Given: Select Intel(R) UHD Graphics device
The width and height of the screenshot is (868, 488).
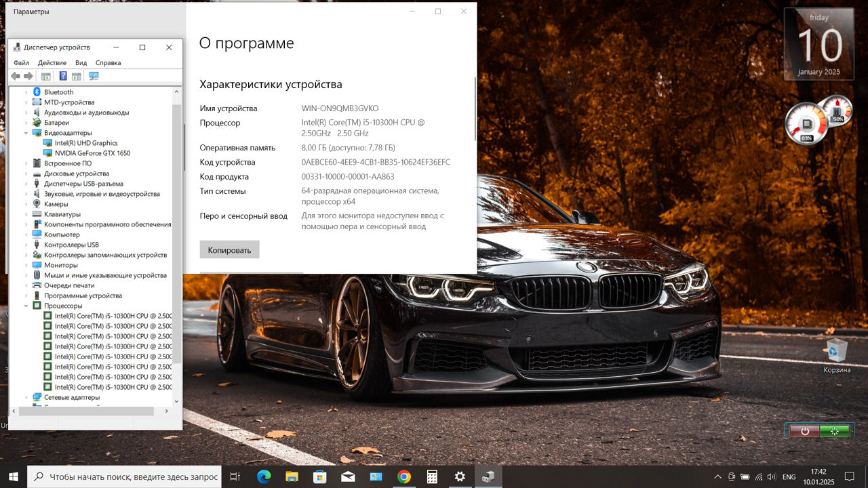Looking at the screenshot, I should click(86, 143).
